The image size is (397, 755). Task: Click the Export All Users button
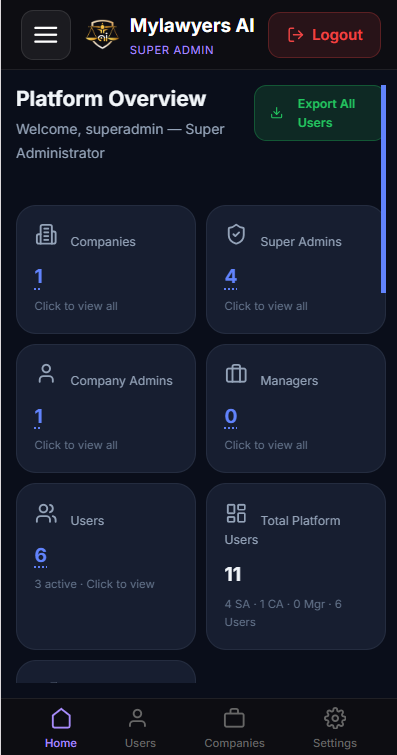point(318,113)
